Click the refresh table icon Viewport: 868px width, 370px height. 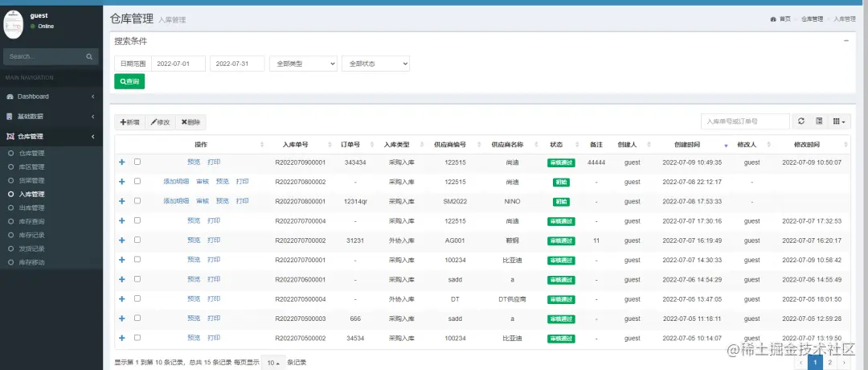click(x=801, y=121)
